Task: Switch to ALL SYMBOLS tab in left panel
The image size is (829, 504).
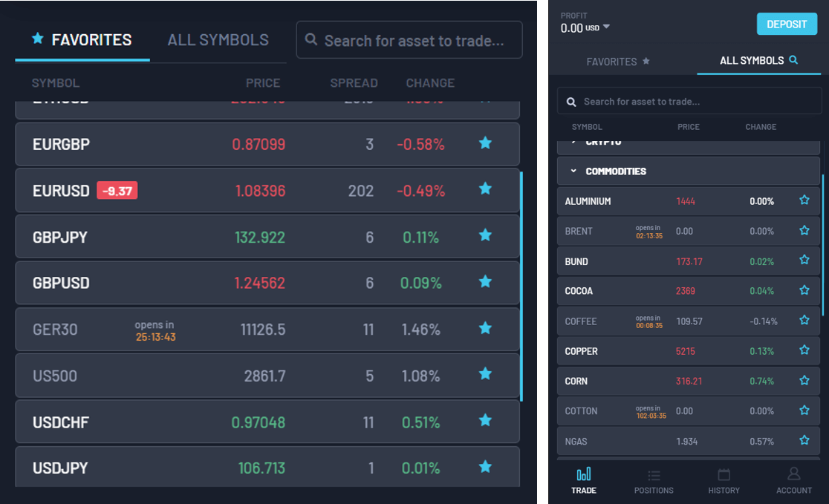Action: 218,40
